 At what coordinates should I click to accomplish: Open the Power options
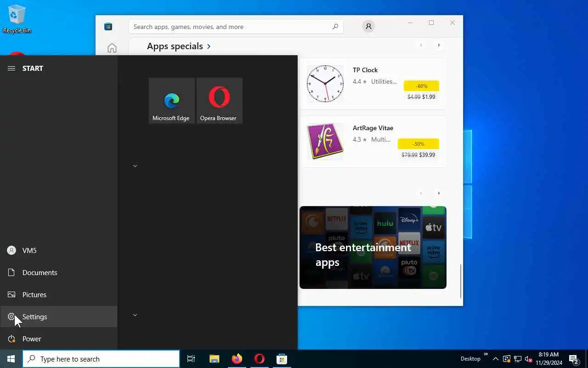pos(59,339)
